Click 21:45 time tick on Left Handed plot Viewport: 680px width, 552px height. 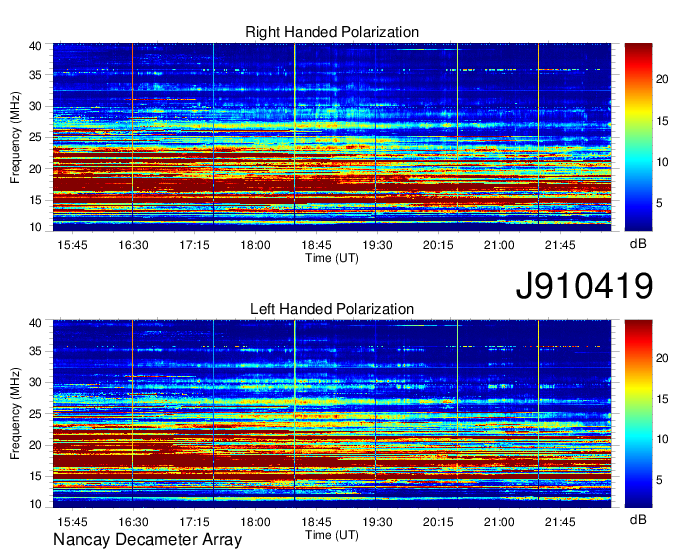[560, 522]
